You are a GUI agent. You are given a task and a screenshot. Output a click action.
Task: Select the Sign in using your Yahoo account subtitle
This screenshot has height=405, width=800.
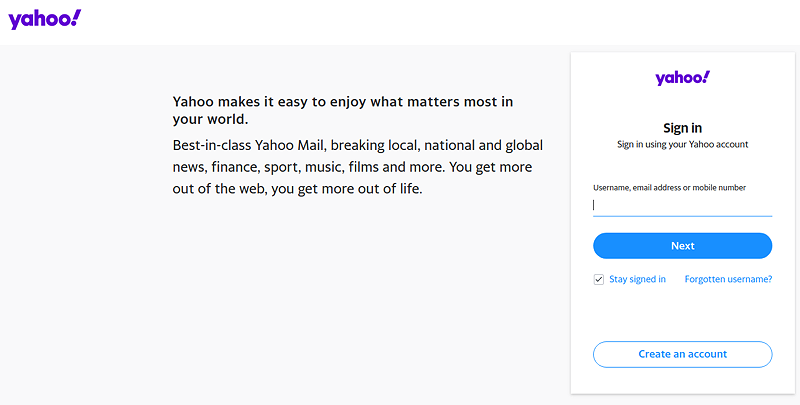pyautogui.click(x=682, y=144)
